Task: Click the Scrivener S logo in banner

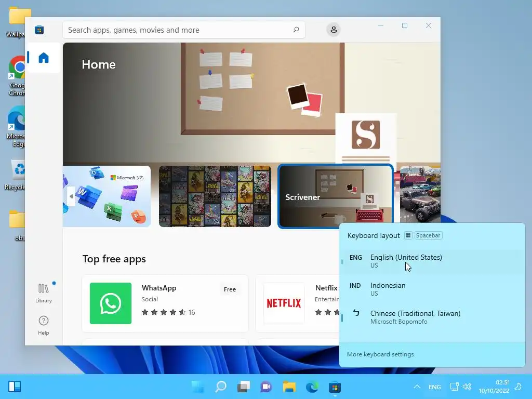Action: [x=366, y=135]
